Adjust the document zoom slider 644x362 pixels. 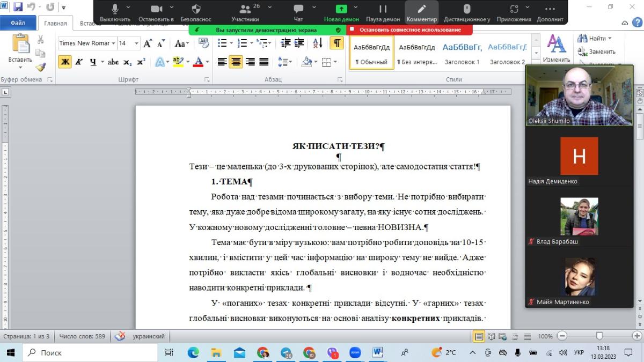pyautogui.click(x=599, y=336)
